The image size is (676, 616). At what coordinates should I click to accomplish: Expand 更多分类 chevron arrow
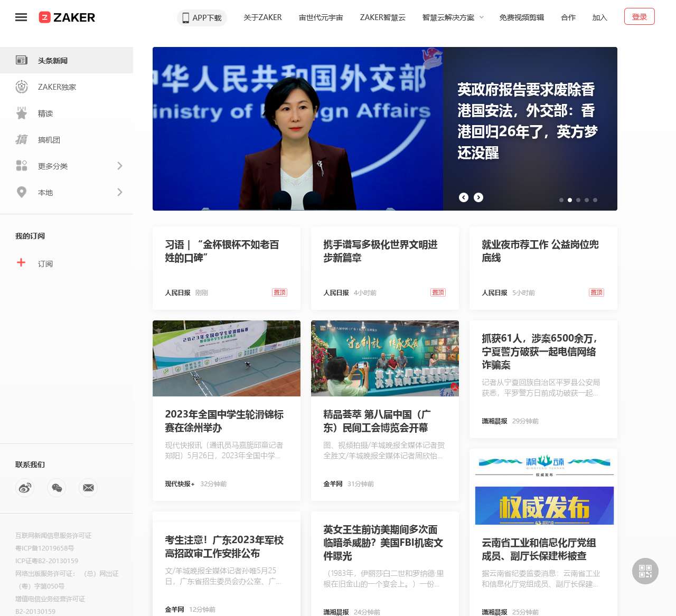[x=120, y=166]
